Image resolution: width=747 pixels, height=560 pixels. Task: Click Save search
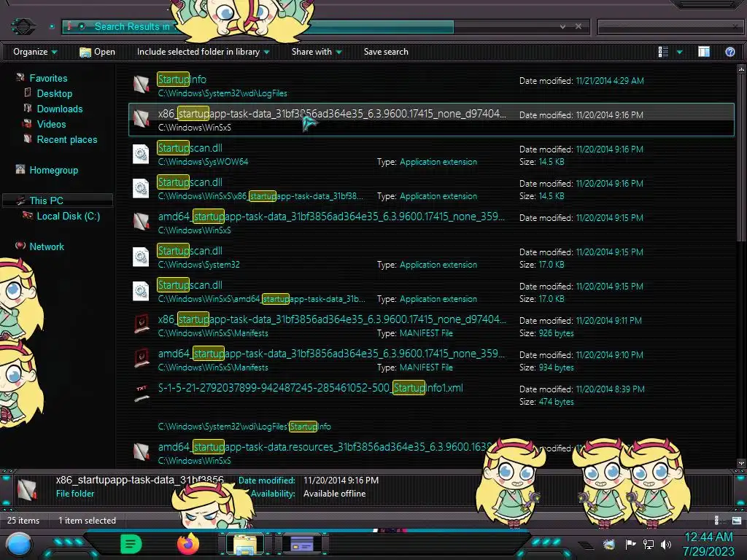pyautogui.click(x=386, y=52)
